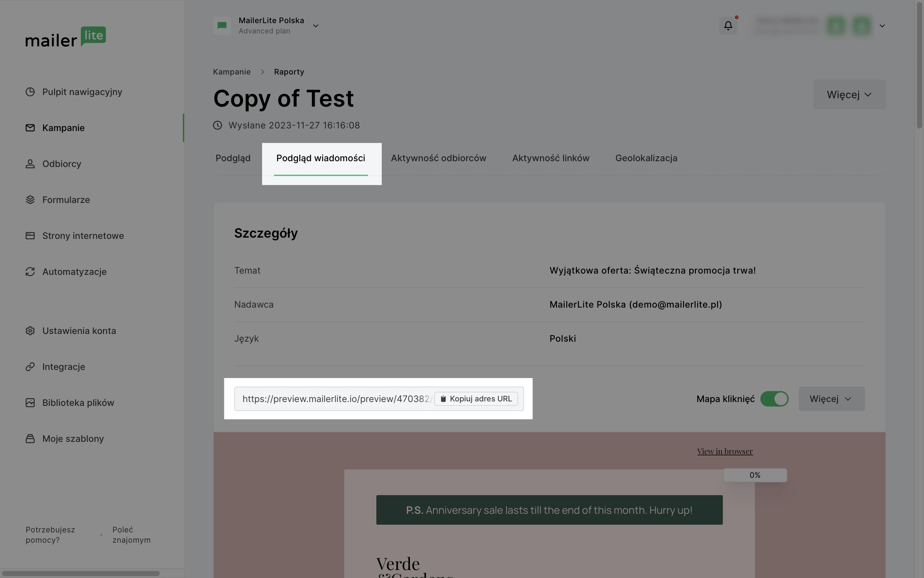Expand the MailerLite Polska account dropdown
The width and height of the screenshot is (924, 578).
(x=315, y=26)
